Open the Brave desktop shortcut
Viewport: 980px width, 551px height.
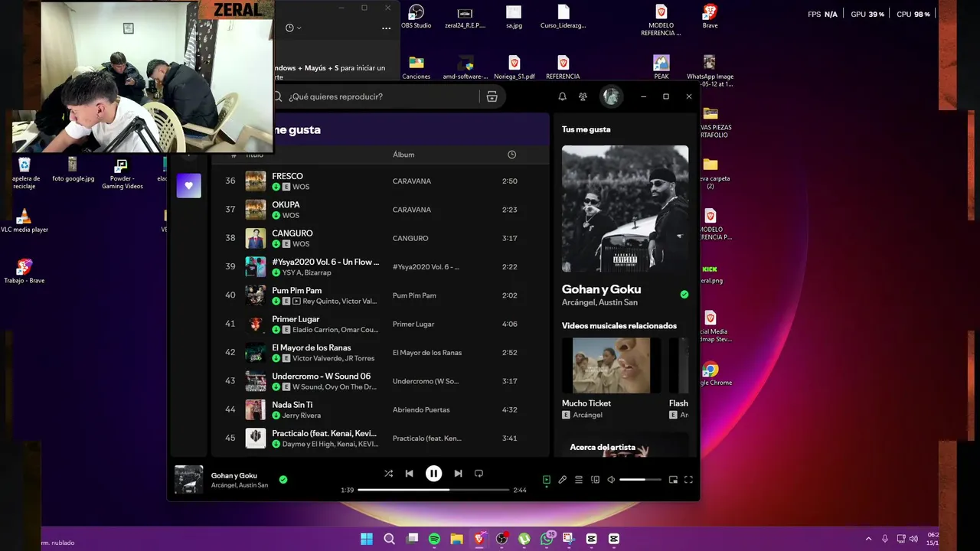(710, 16)
